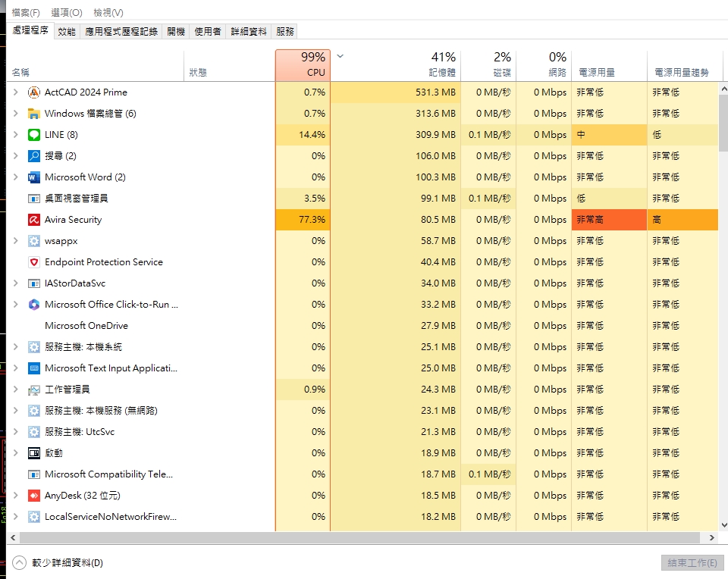Click LINE's 14.4% CPU cell
The image size is (728, 579).
[x=303, y=135]
